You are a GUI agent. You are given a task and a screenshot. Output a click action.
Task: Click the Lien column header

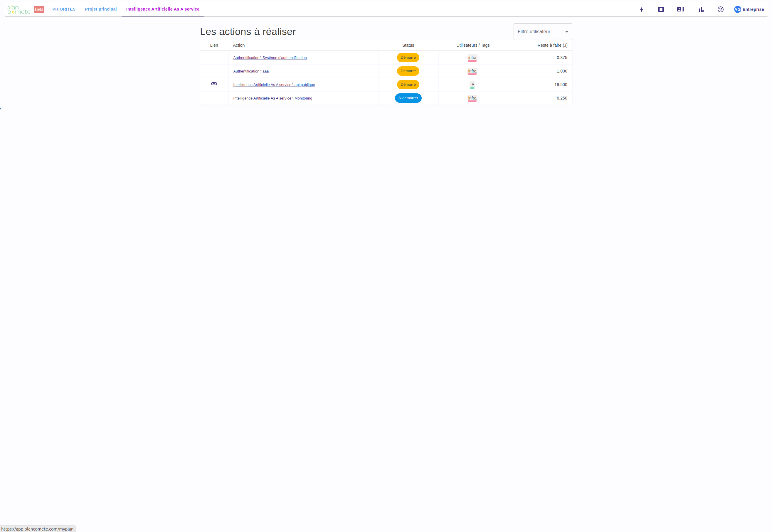pyautogui.click(x=214, y=45)
